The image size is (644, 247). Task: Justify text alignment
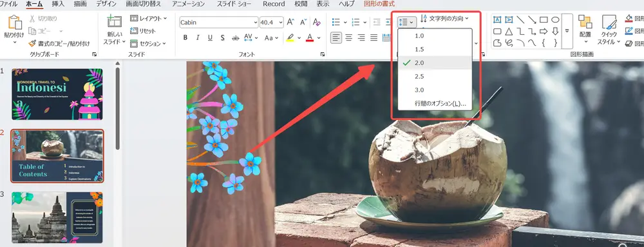(x=374, y=38)
